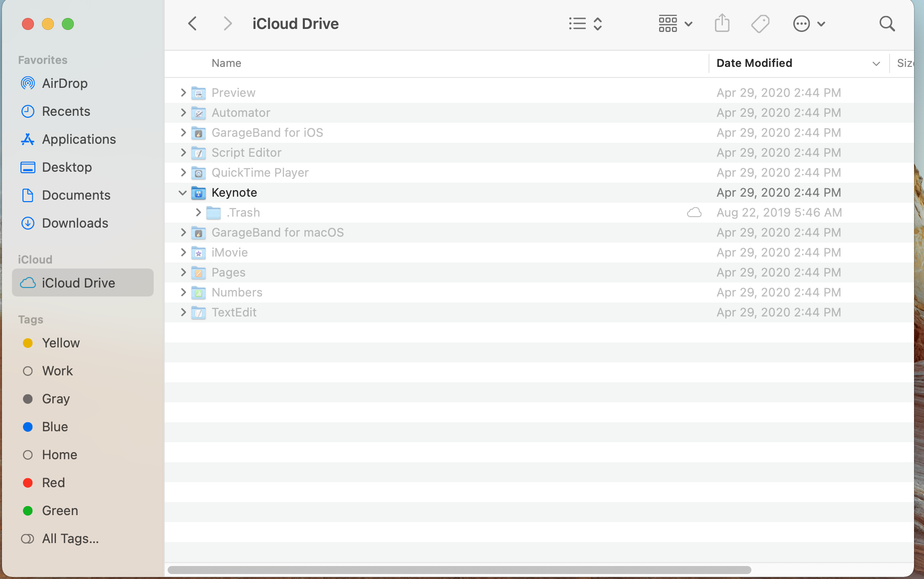924x579 pixels.
Task: Select the Preview folder icon
Action: [x=199, y=93]
